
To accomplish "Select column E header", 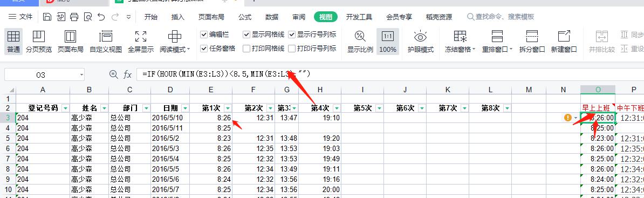I will 211,90.
